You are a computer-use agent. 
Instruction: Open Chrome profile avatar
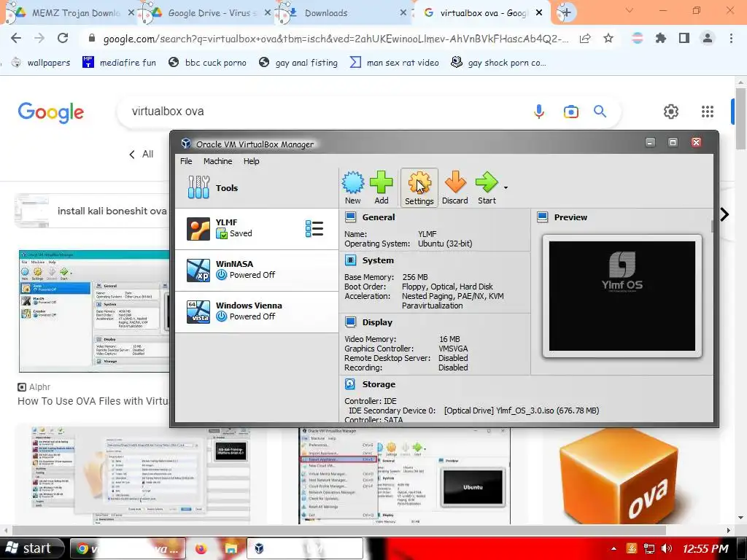click(x=708, y=38)
